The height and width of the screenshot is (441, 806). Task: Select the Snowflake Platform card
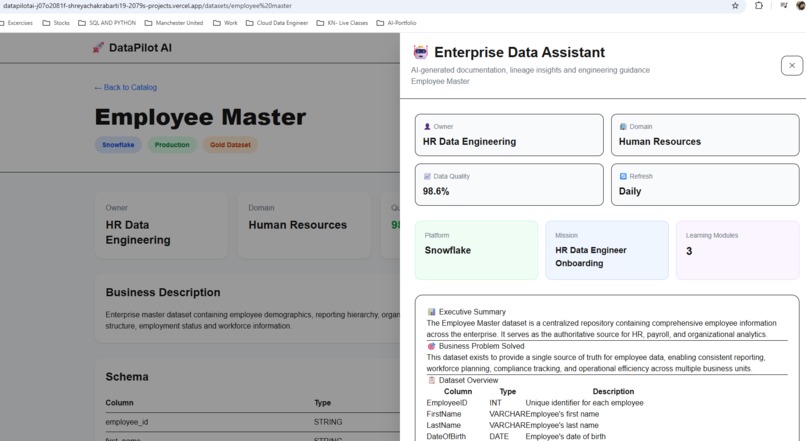click(476, 250)
